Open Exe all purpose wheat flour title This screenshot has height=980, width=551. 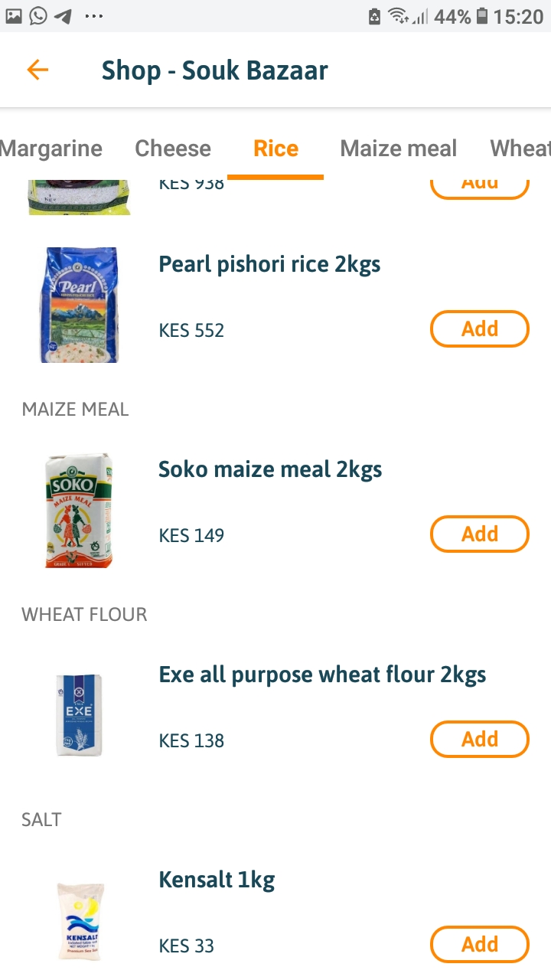tap(322, 675)
